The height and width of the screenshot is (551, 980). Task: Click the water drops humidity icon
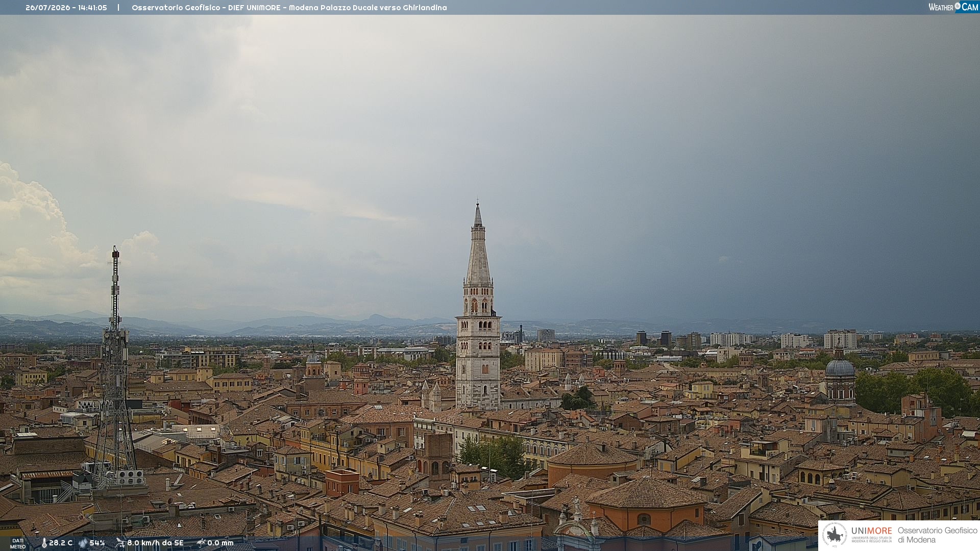coord(83,543)
